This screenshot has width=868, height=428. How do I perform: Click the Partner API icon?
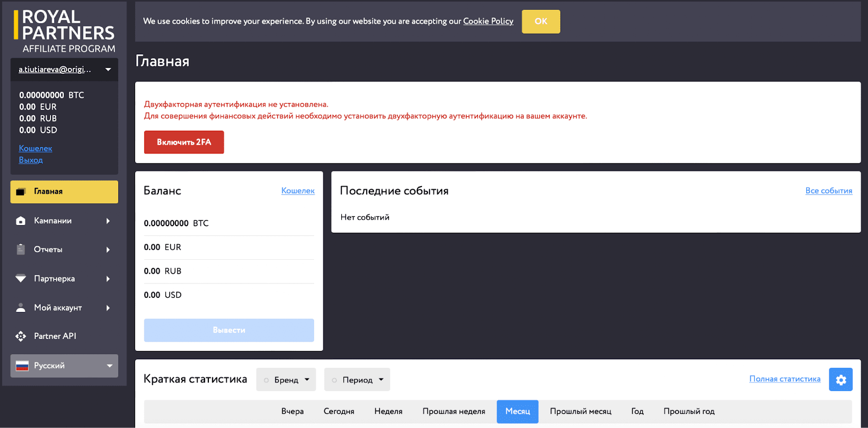point(21,336)
